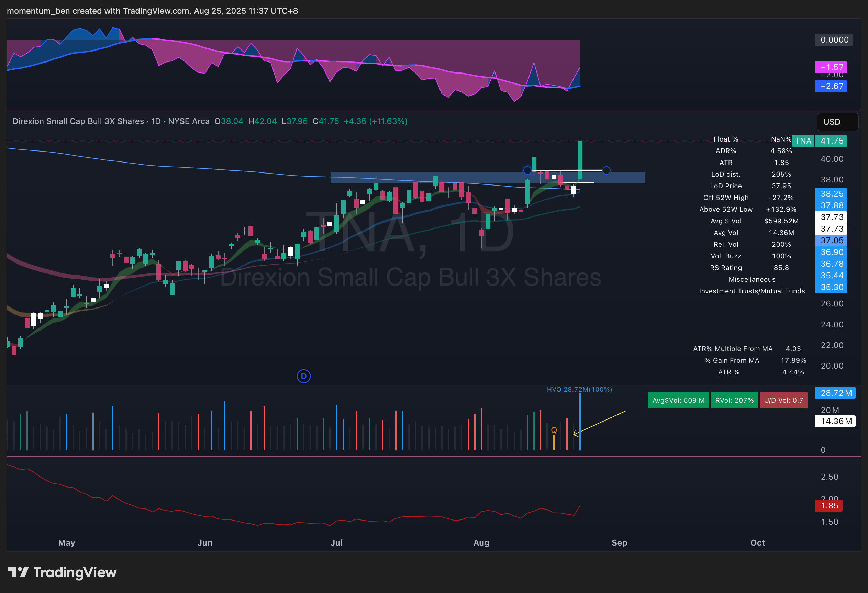This screenshot has width=868, height=593.
Task: Click the magenta -1.57 indicator label
Action: 831,67
